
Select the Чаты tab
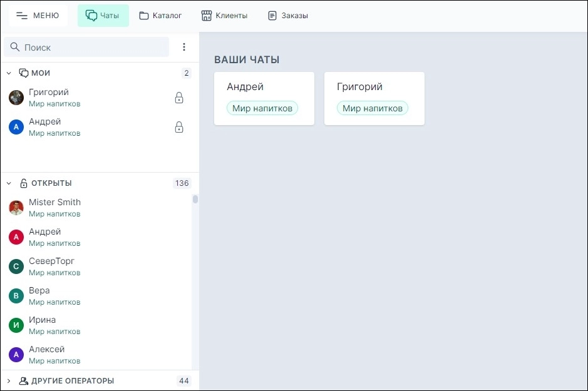103,16
